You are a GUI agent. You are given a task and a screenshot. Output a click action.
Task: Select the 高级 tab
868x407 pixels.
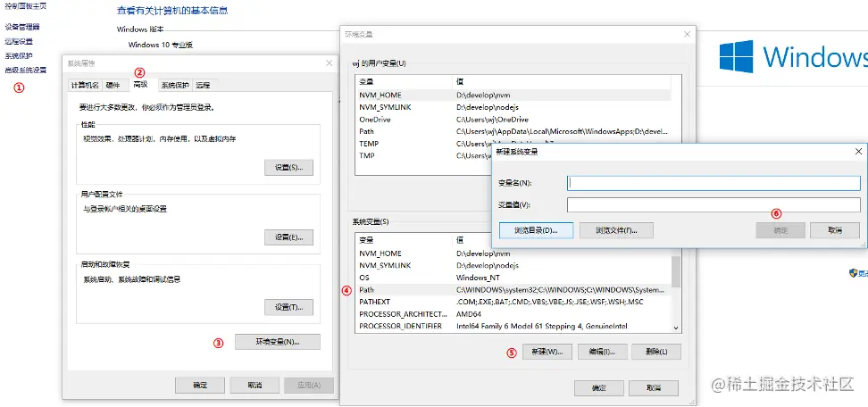tap(140, 84)
